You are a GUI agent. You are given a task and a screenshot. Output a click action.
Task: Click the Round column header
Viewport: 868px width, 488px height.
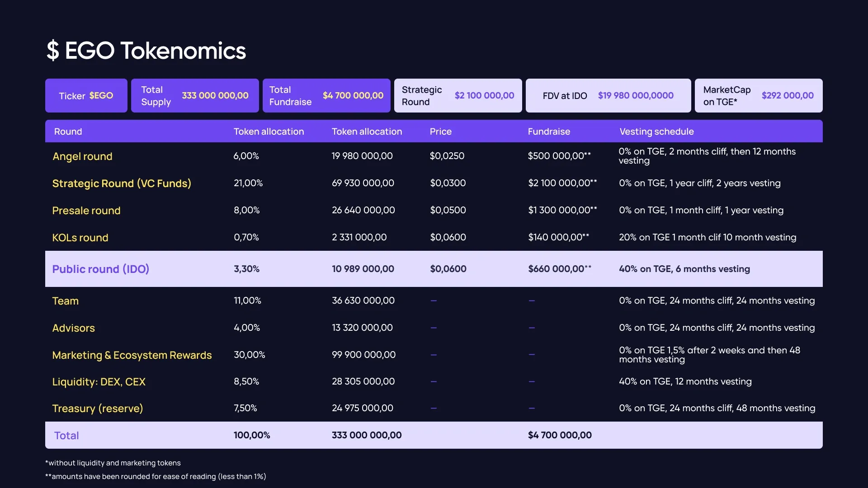[x=68, y=131]
